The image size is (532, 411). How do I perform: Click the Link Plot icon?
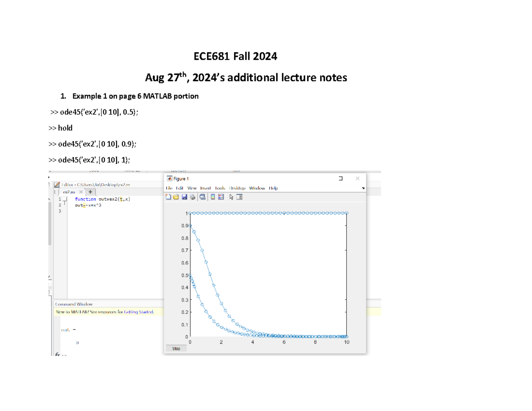pyautogui.click(x=203, y=197)
